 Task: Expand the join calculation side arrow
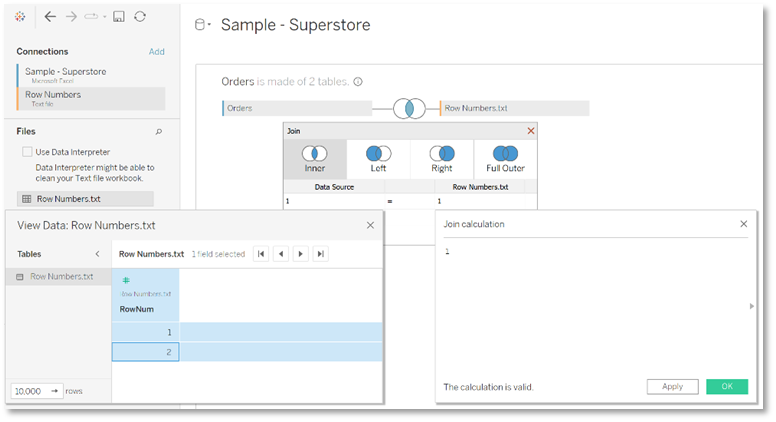tap(752, 306)
